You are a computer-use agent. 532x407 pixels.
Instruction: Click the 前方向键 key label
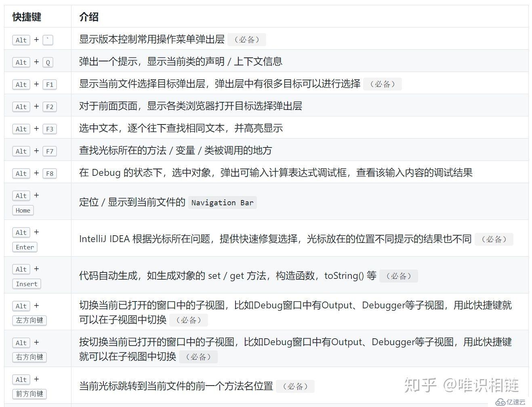point(29,394)
